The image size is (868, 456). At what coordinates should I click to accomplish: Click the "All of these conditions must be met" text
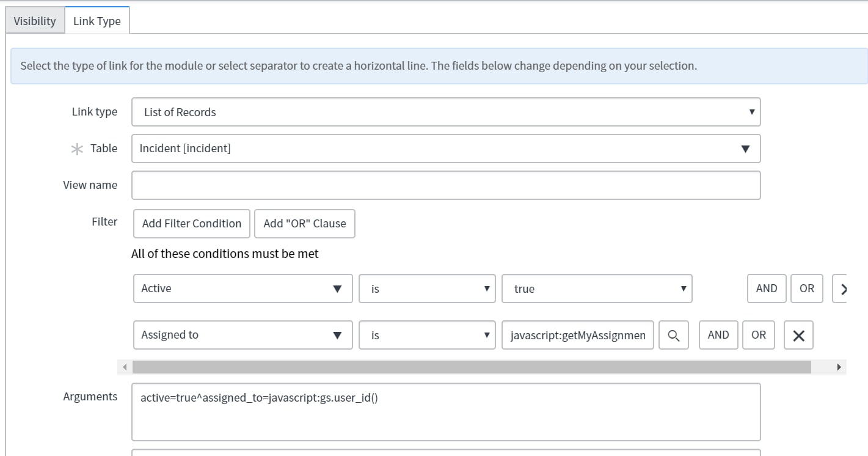[x=225, y=253]
